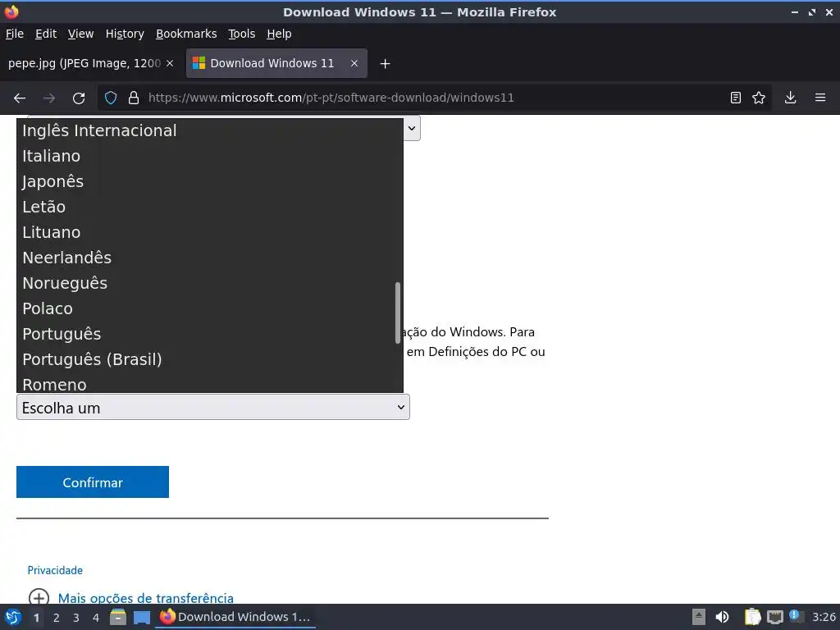Open the volume control in tray

coord(722,617)
